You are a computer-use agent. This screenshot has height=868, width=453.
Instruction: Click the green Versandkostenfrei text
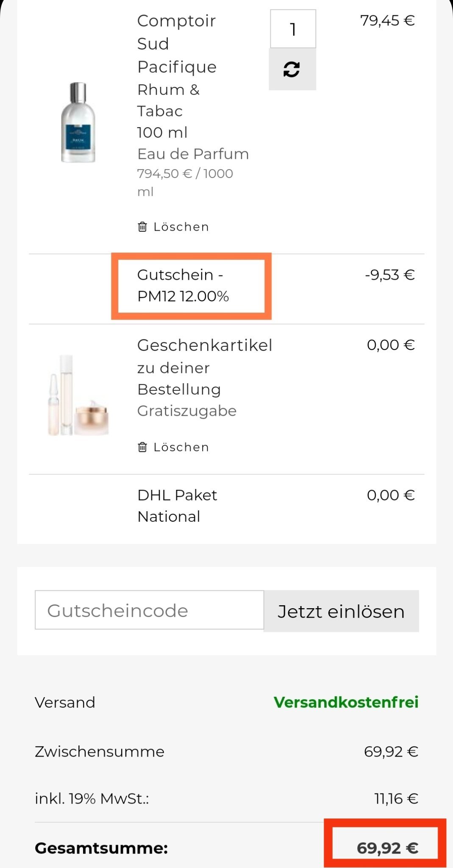pos(346,702)
